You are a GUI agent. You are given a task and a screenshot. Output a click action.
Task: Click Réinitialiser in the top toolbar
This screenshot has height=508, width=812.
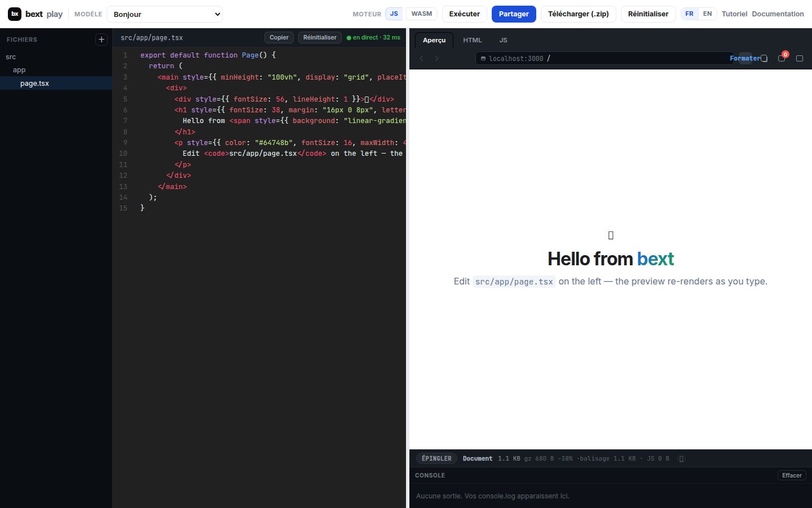[648, 14]
